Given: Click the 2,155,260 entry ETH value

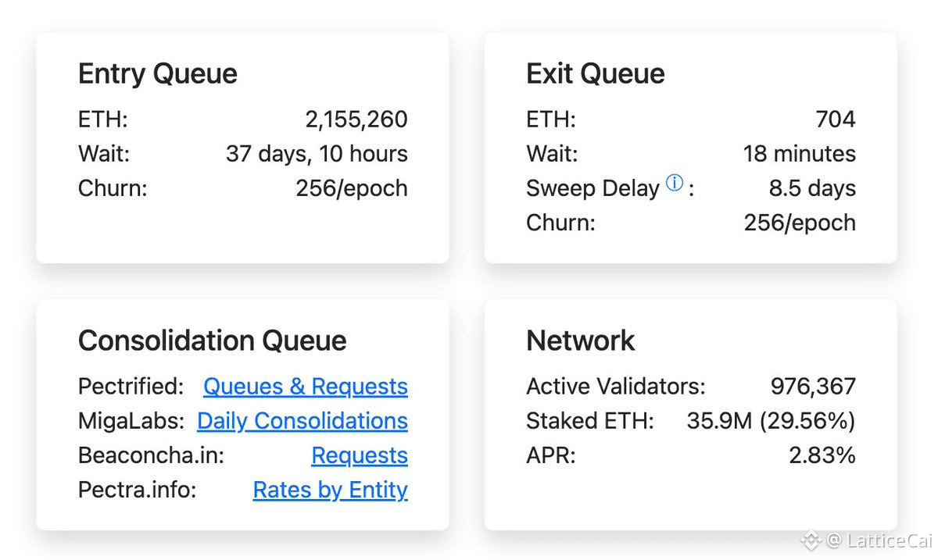Looking at the screenshot, I should pyautogui.click(x=356, y=119).
